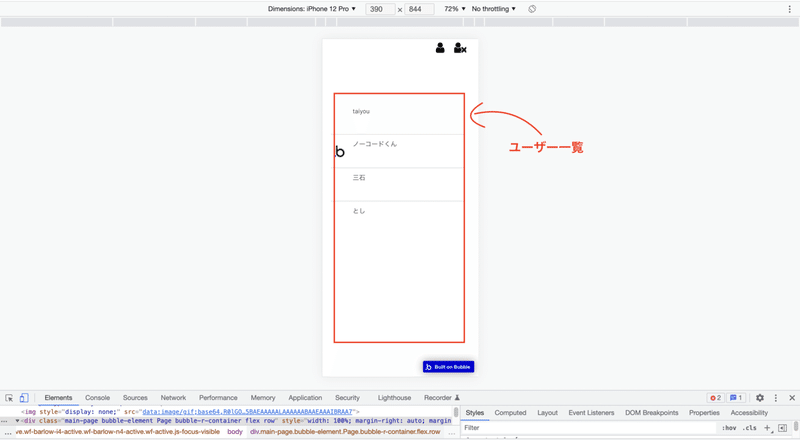The image size is (800, 440).
Task: Open the data:image/gif base64 src link
Action: [247, 411]
